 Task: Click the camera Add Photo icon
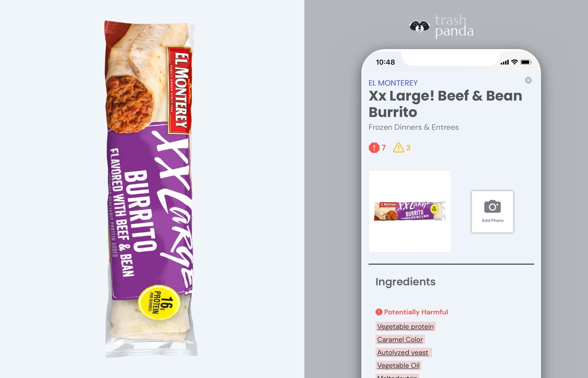pyautogui.click(x=492, y=206)
